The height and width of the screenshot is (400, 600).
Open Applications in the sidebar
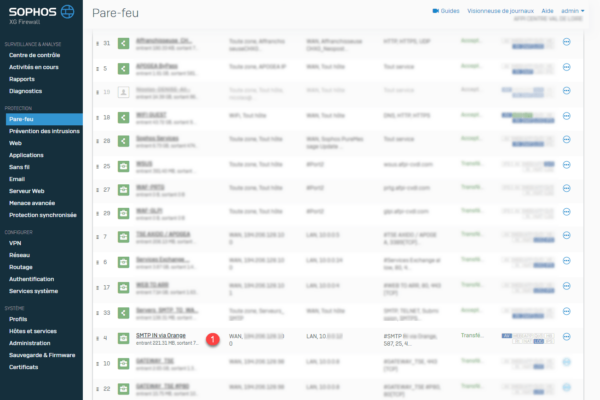click(x=26, y=155)
